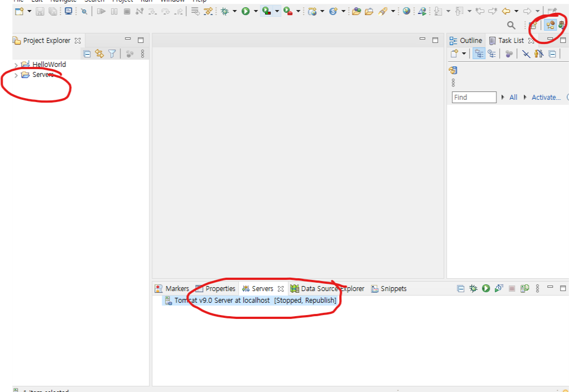Viewport: 569px width, 392px height.
Task: Click the Open Type folder icon
Action: (356, 12)
